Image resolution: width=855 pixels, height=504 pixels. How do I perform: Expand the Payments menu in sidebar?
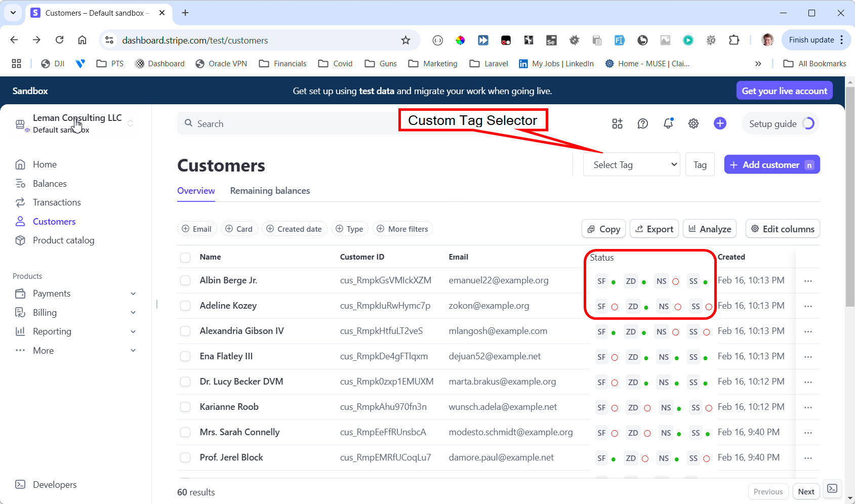(133, 293)
